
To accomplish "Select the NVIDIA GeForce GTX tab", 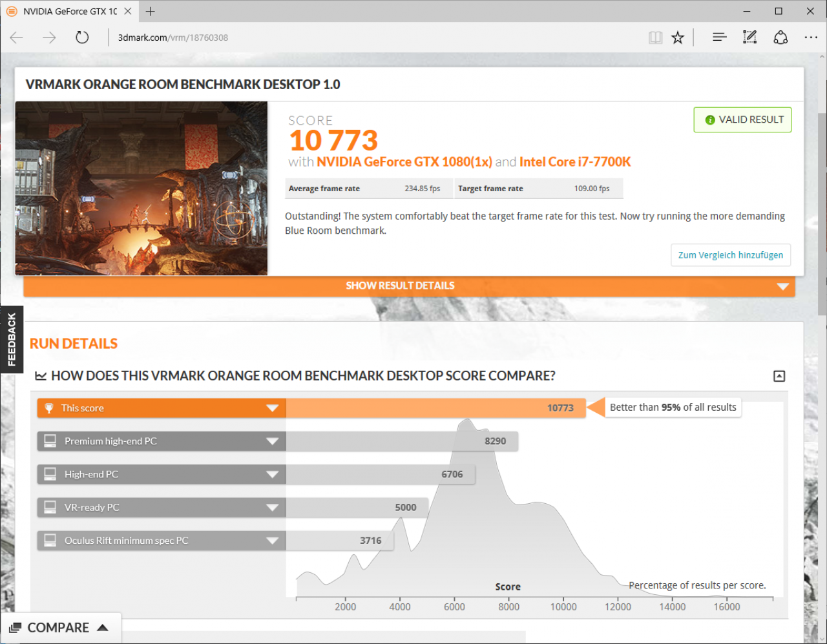I will tap(70, 11).
